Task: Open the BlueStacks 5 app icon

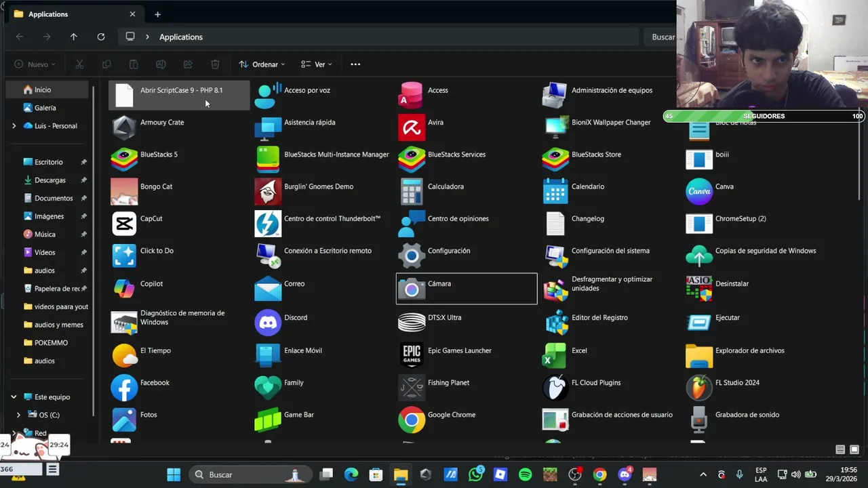Action: 124,159
